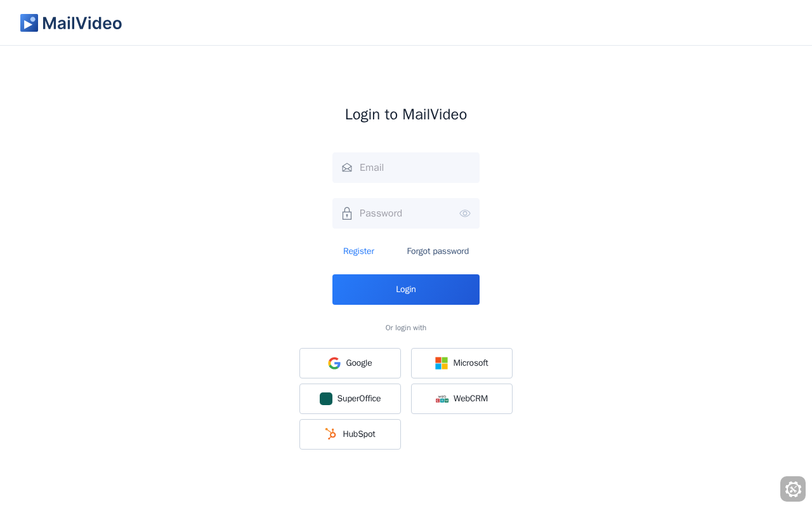Click the HubSpot sprocket icon
The width and height of the screenshot is (812, 508).
tap(331, 434)
